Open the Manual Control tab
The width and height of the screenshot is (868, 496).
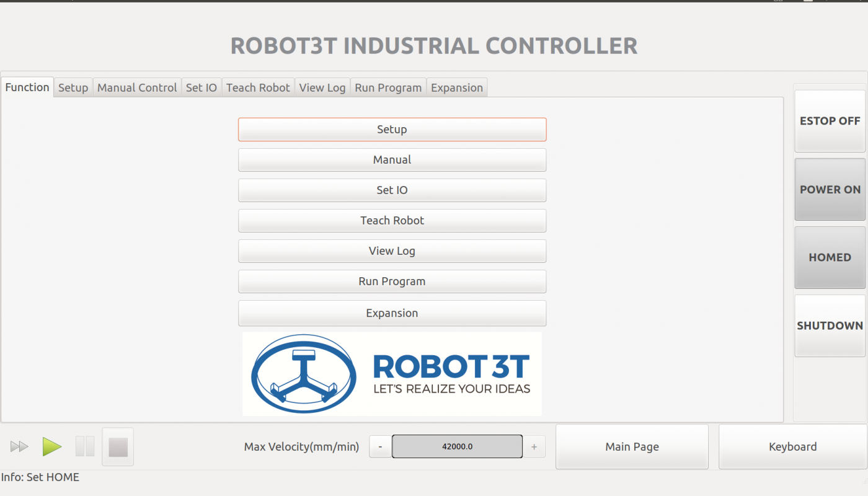pyautogui.click(x=136, y=87)
